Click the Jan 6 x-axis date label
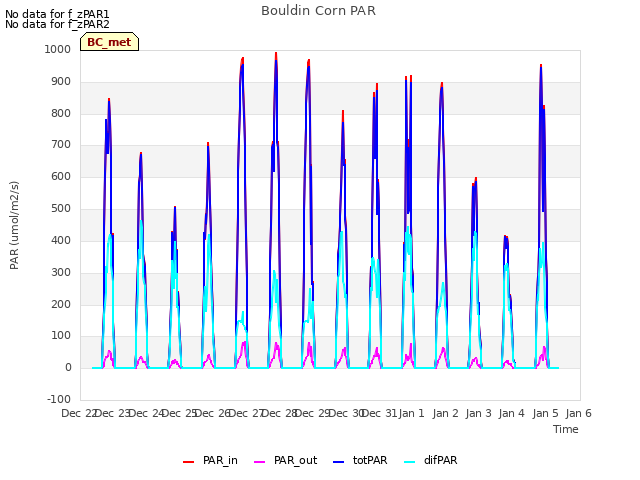The height and width of the screenshot is (480, 640). [x=578, y=413]
